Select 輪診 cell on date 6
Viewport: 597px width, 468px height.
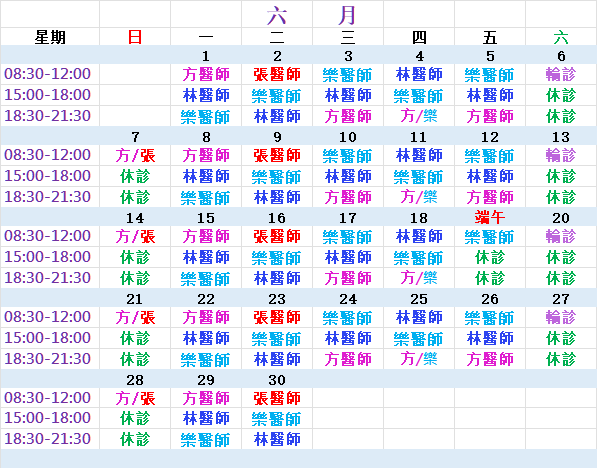(561, 74)
